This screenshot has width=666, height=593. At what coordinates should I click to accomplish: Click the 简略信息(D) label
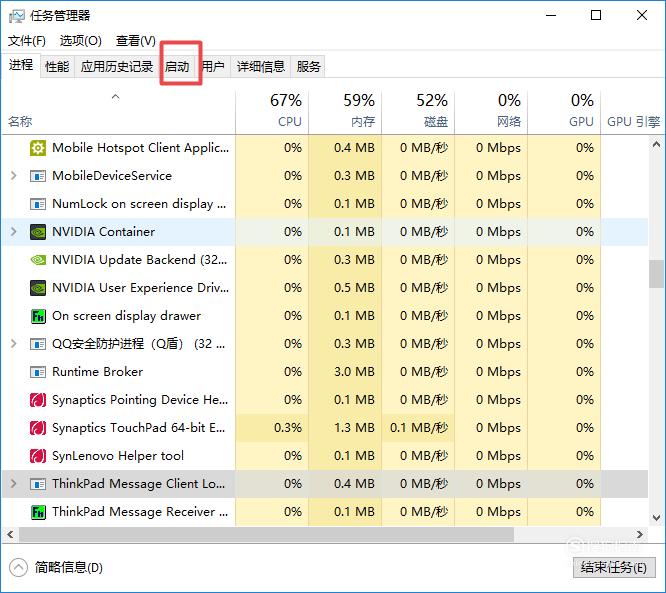coord(69,568)
